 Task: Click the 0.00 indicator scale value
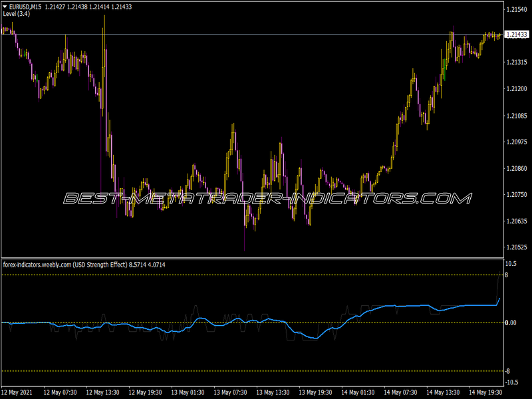[511, 323]
